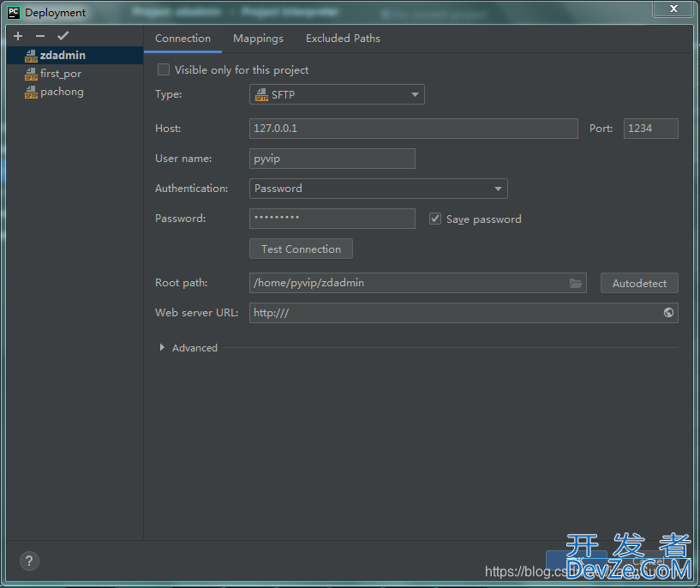This screenshot has width=700, height=588.
Task: Select the first_por server entry
Action: point(75,74)
